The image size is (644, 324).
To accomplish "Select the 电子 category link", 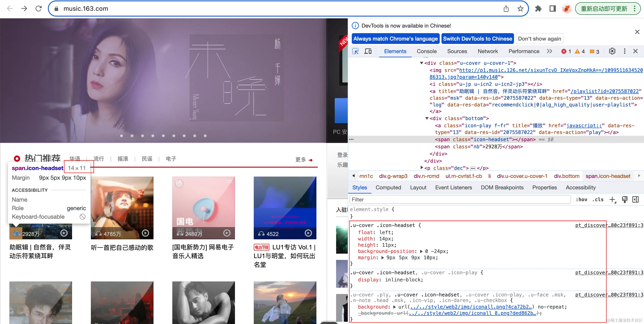I will (171, 159).
